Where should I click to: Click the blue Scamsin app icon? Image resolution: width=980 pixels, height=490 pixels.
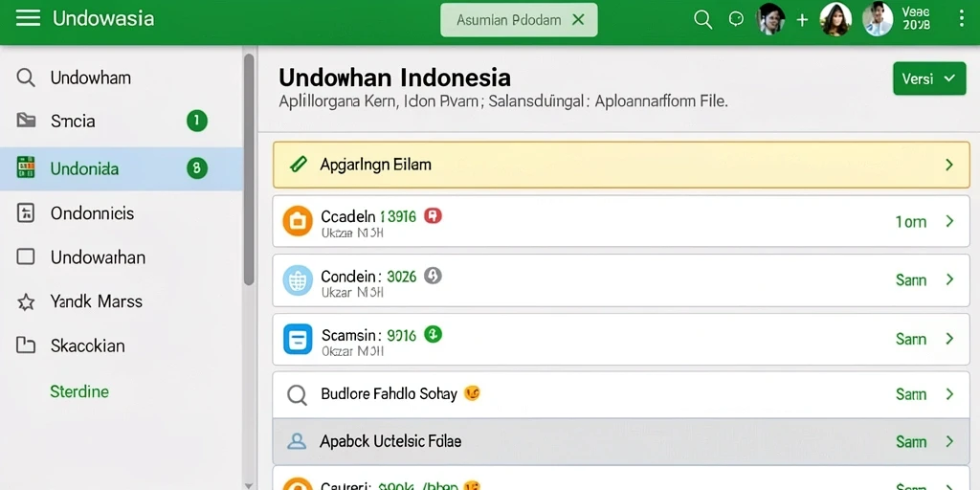[298, 340]
